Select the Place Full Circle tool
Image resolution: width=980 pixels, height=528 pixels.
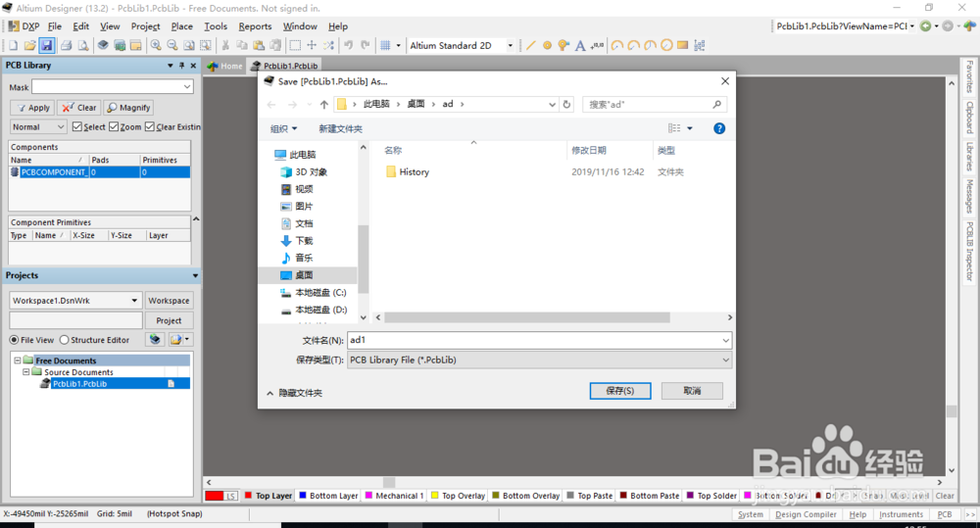[x=666, y=46]
